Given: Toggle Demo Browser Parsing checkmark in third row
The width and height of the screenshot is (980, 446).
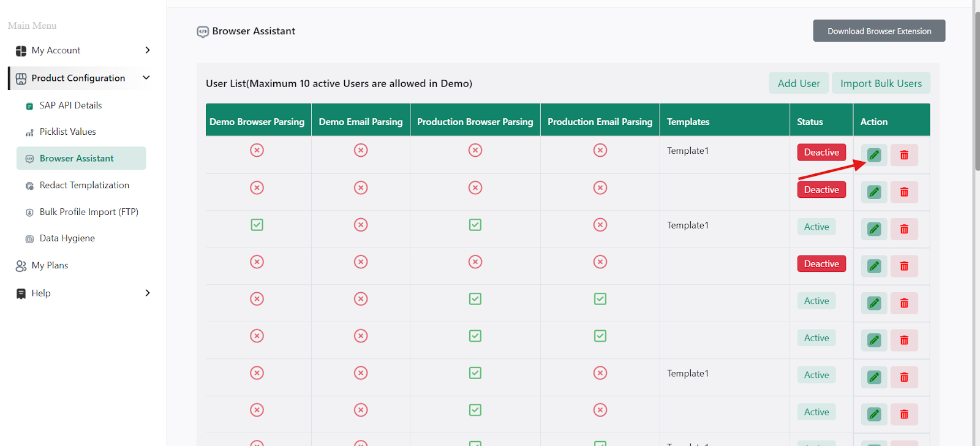Looking at the screenshot, I should point(257,225).
